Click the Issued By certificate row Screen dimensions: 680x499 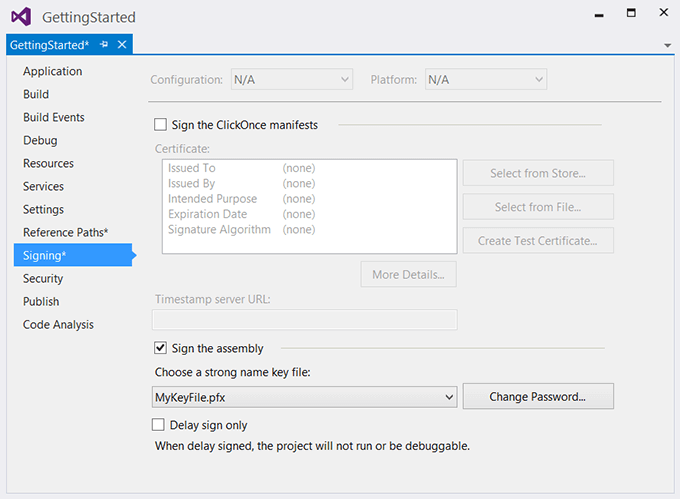pyautogui.click(x=242, y=183)
